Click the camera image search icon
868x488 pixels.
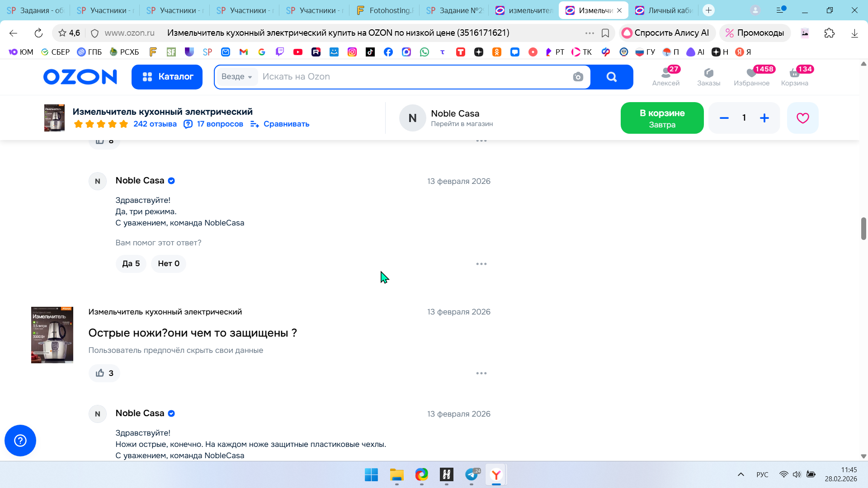pyautogui.click(x=578, y=77)
